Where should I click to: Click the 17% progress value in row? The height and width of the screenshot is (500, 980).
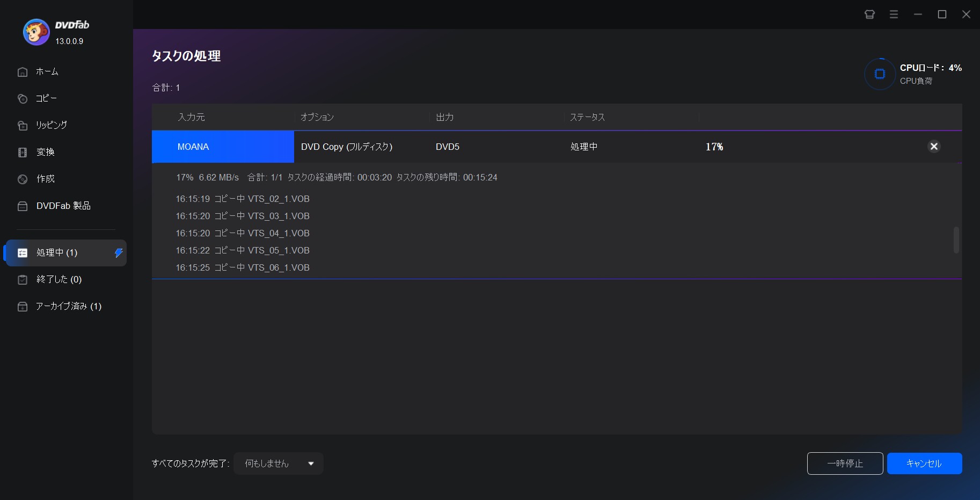click(714, 147)
